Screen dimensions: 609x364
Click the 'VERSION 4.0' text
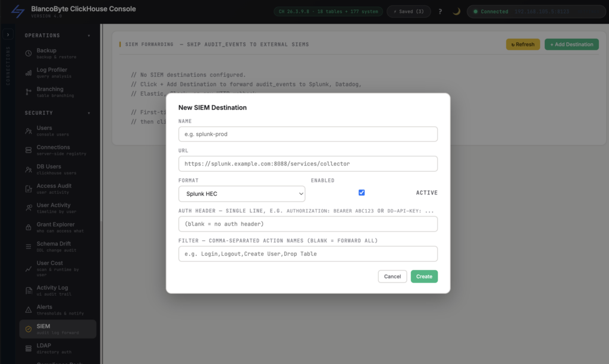46,16
